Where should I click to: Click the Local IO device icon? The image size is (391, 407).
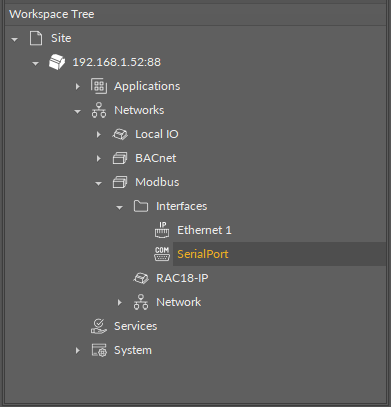click(120, 134)
